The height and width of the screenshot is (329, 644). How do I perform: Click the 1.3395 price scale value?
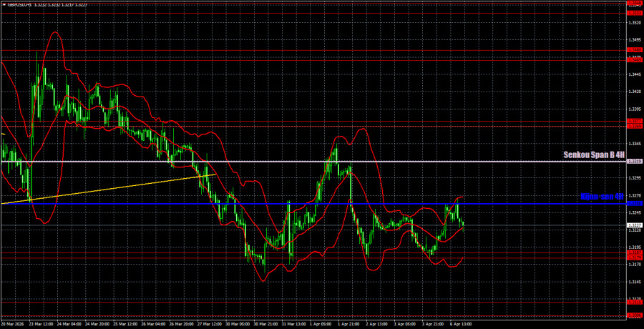pyautogui.click(x=635, y=109)
